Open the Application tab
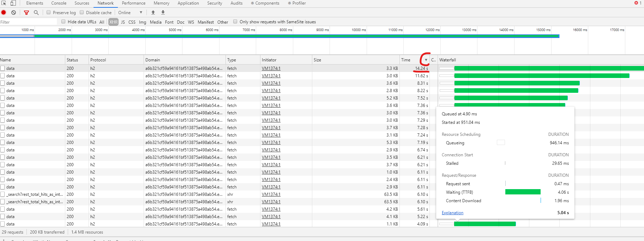The height and width of the screenshot is (241, 644). coord(188,3)
